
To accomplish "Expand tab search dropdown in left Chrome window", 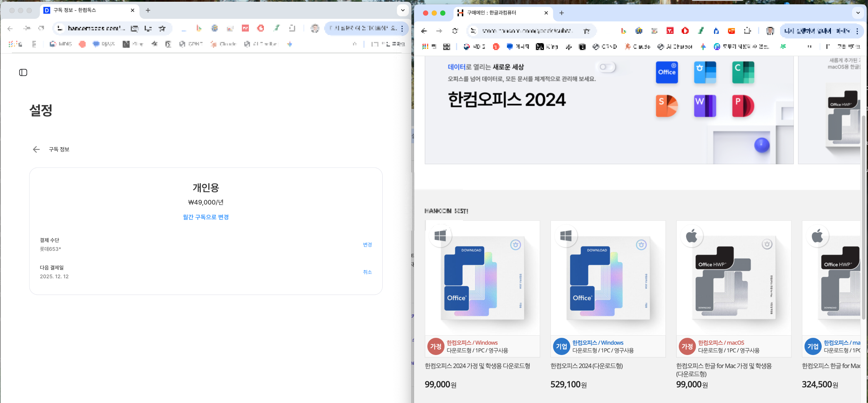I will [403, 10].
